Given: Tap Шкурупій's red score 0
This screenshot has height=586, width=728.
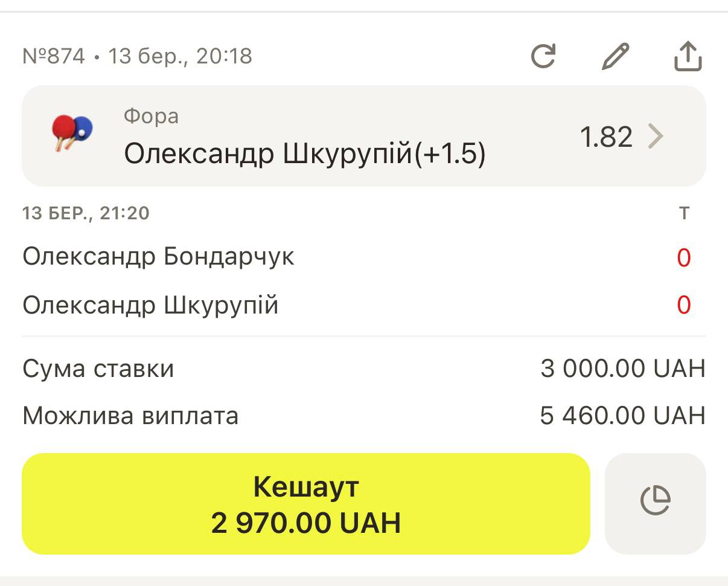Looking at the screenshot, I should tap(683, 305).
